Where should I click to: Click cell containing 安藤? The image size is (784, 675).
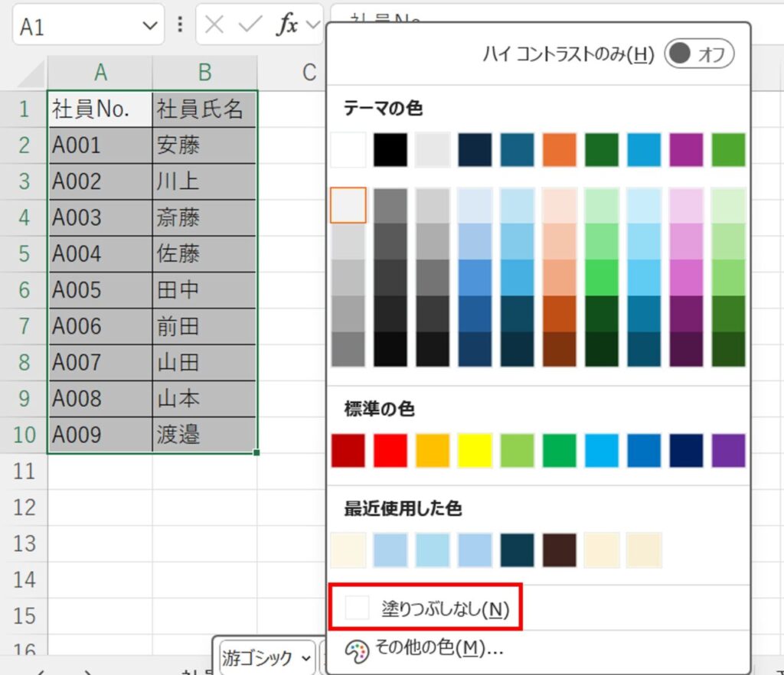pyautogui.click(x=204, y=145)
